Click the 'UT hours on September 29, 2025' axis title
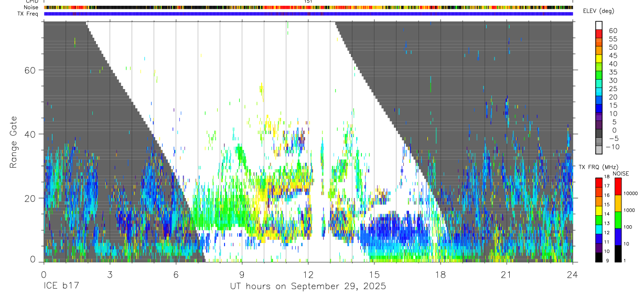 308,287
